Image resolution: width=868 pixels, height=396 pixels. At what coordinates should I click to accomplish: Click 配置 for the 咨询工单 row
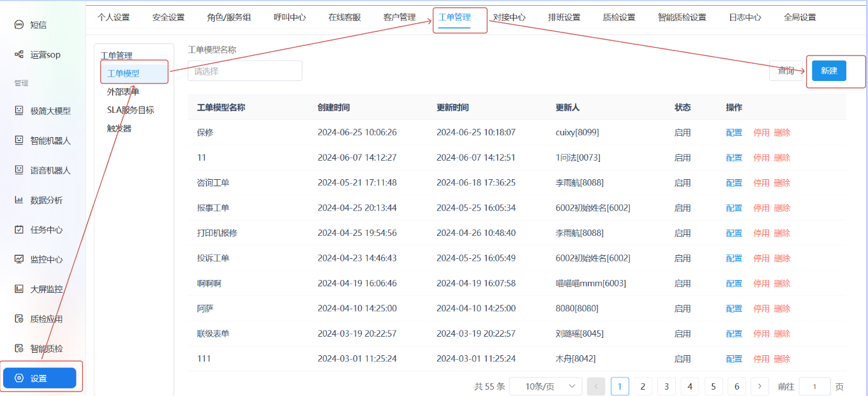735,183
